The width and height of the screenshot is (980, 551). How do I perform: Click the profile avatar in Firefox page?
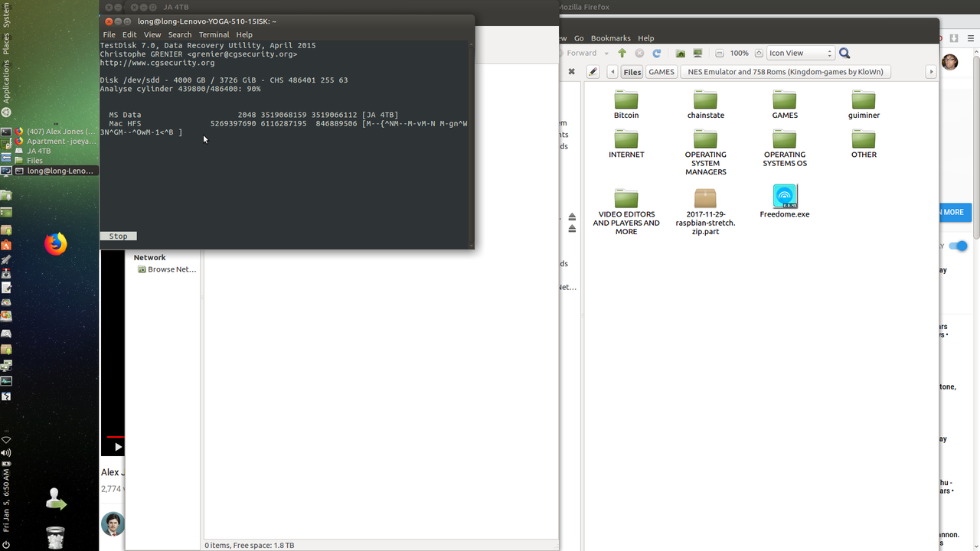pos(950,62)
